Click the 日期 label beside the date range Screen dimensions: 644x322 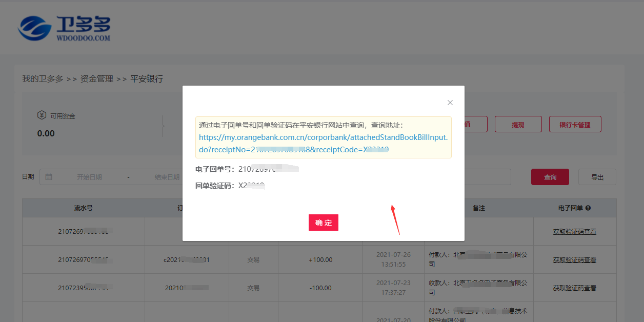tap(28, 177)
